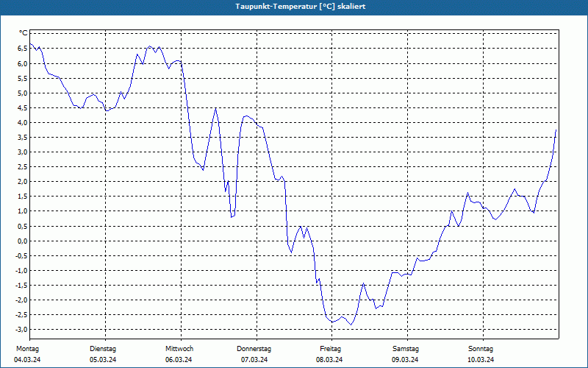Click the Samstag day label
588x368 pixels.
tap(406, 349)
